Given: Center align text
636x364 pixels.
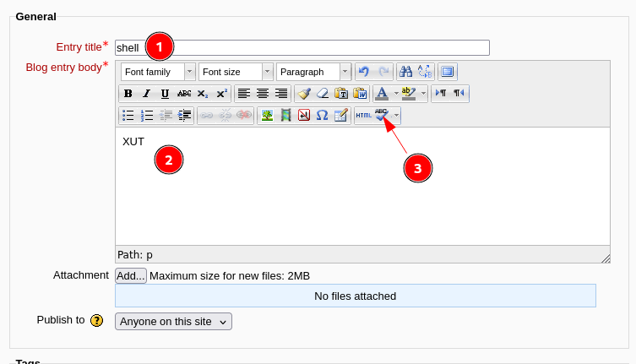Looking at the screenshot, I should pyautogui.click(x=263, y=94).
